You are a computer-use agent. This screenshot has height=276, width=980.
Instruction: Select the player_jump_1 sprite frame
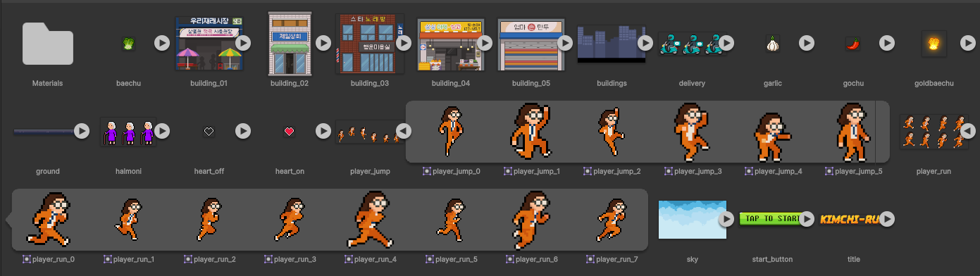[x=532, y=131]
